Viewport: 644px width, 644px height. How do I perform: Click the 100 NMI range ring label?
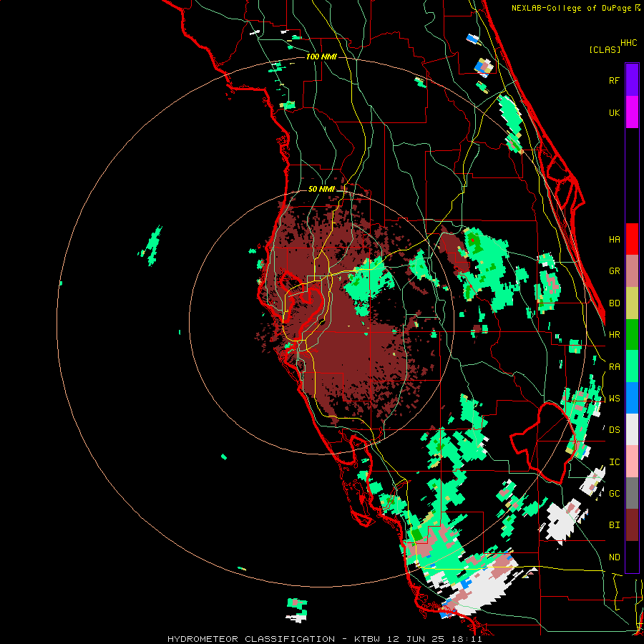click(321, 57)
